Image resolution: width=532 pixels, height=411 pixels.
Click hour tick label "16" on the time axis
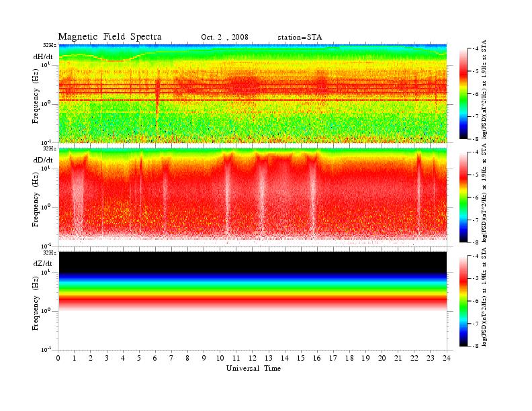click(317, 359)
